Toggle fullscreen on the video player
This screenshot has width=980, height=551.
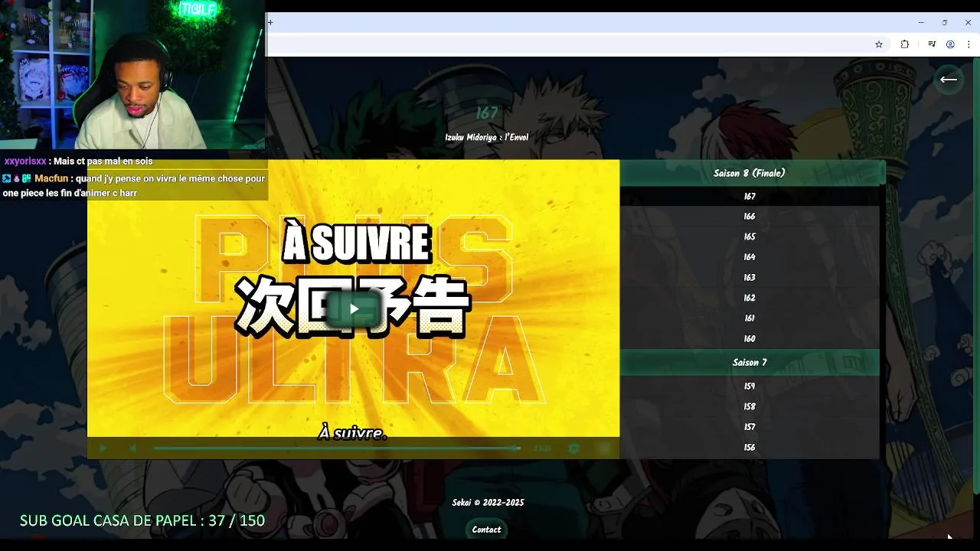[x=604, y=448]
